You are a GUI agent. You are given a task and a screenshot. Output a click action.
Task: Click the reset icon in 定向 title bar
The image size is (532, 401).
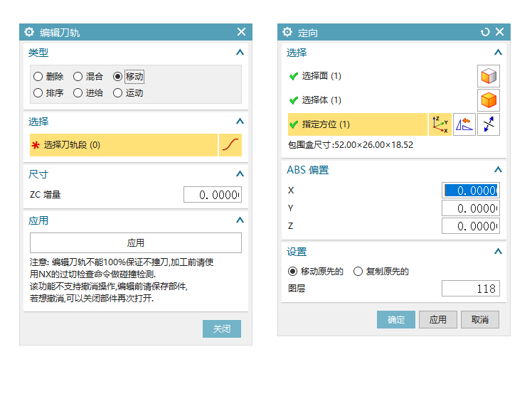[485, 32]
